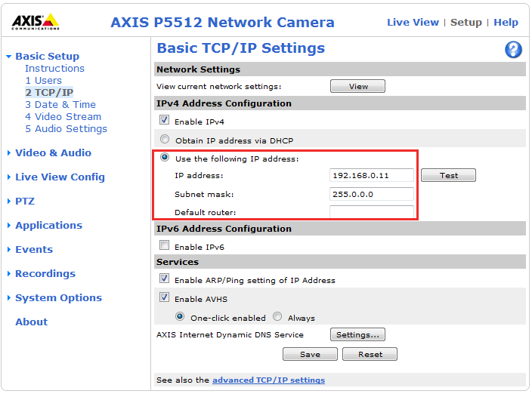Go to 1 Users setup step

point(43,81)
